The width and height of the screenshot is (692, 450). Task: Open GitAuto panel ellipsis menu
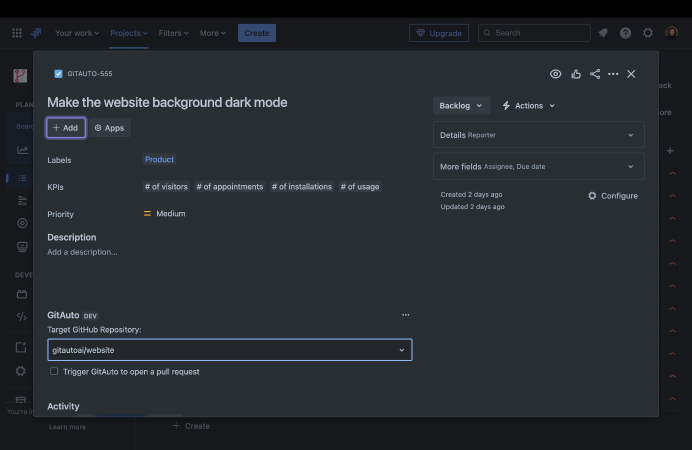pyautogui.click(x=405, y=315)
